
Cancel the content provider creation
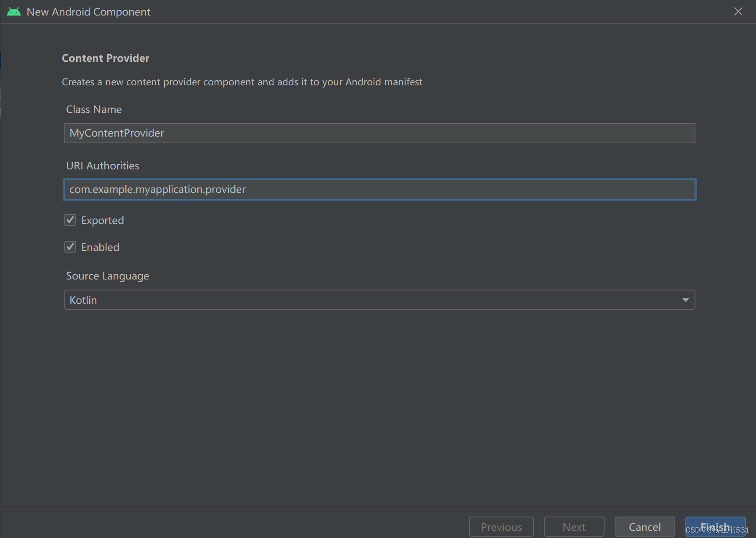pos(645,527)
